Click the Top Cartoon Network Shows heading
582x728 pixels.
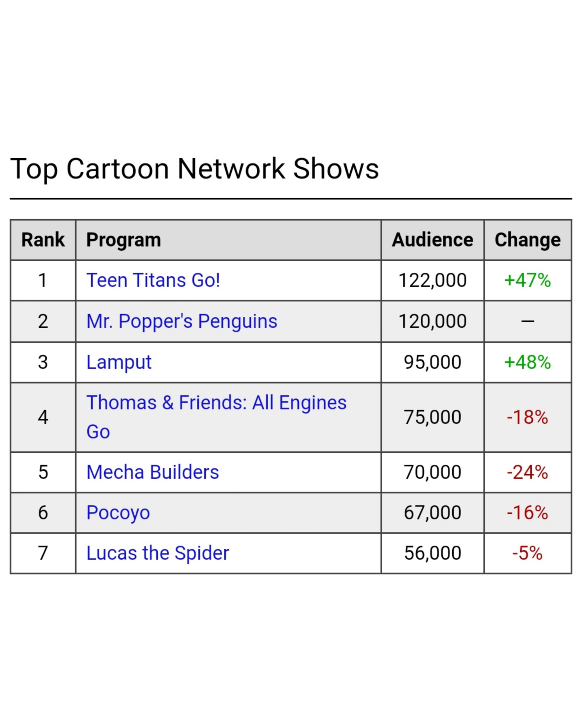click(194, 168)
